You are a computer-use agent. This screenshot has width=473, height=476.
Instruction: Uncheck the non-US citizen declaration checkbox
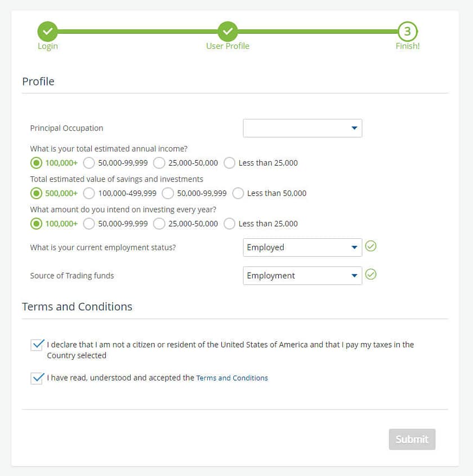click(37, 345)
